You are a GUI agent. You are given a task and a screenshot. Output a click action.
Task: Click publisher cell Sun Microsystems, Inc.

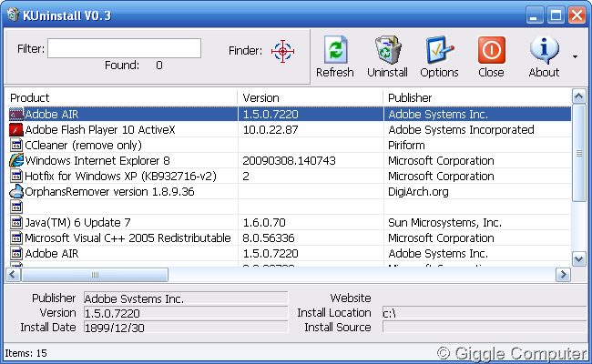point(444,223)
